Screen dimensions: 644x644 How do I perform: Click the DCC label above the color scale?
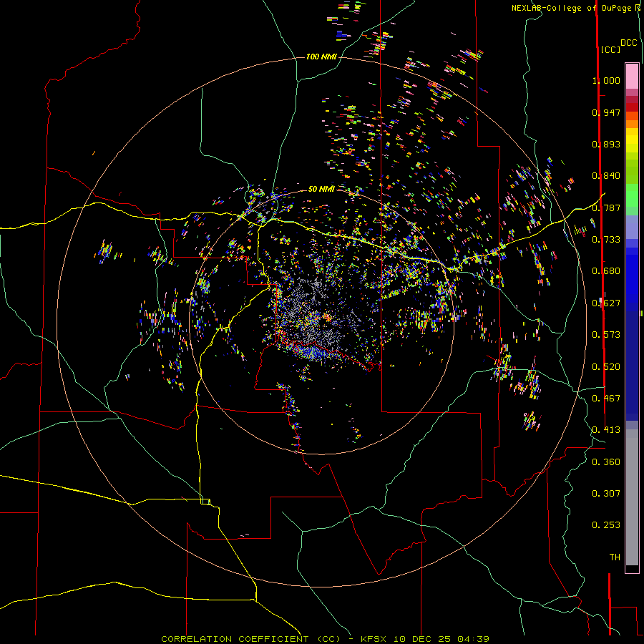click(x=629, y=43)
